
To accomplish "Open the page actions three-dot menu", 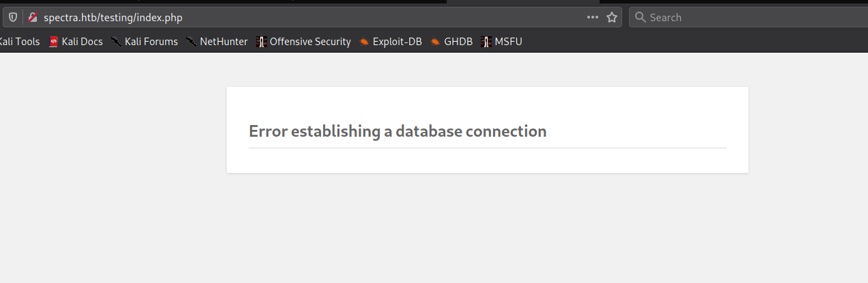I will click(593, 17).
